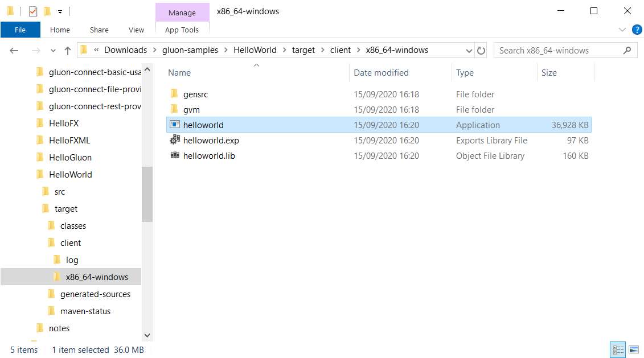
Task: Select the notes folder in the tree
Action: [x=59, y=328]
